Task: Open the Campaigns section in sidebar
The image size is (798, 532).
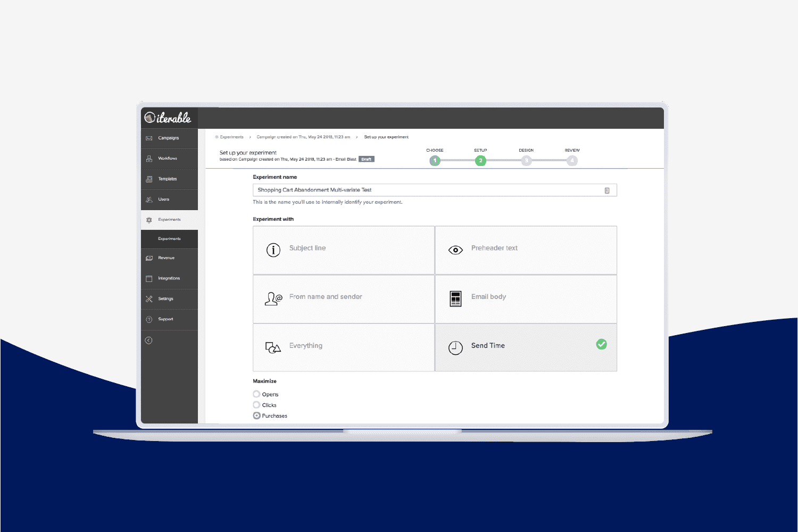Action: [169, 138]
